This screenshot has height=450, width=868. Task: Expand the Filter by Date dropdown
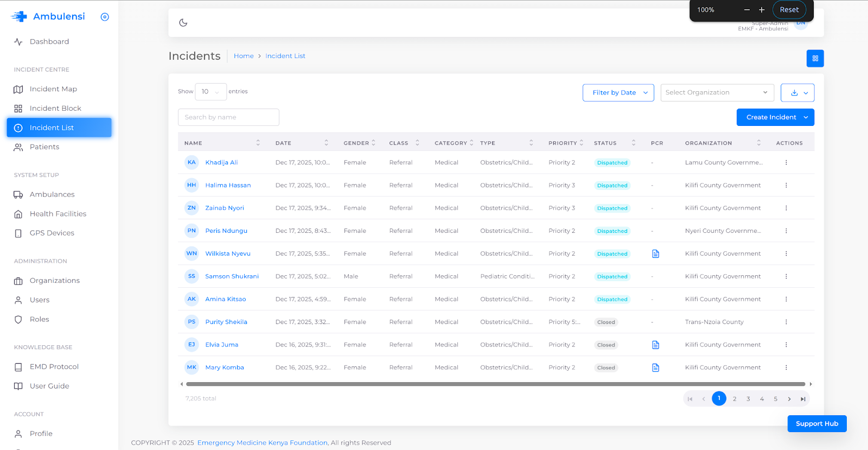tap(618, 93)
